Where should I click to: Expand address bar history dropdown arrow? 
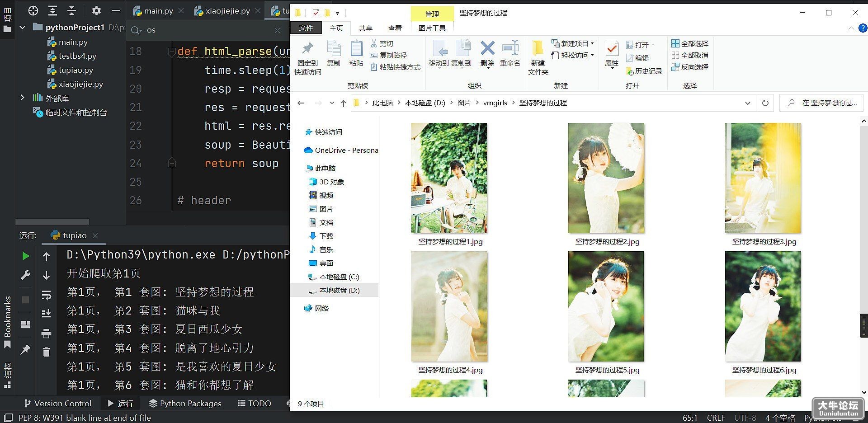tap(747, 103)
